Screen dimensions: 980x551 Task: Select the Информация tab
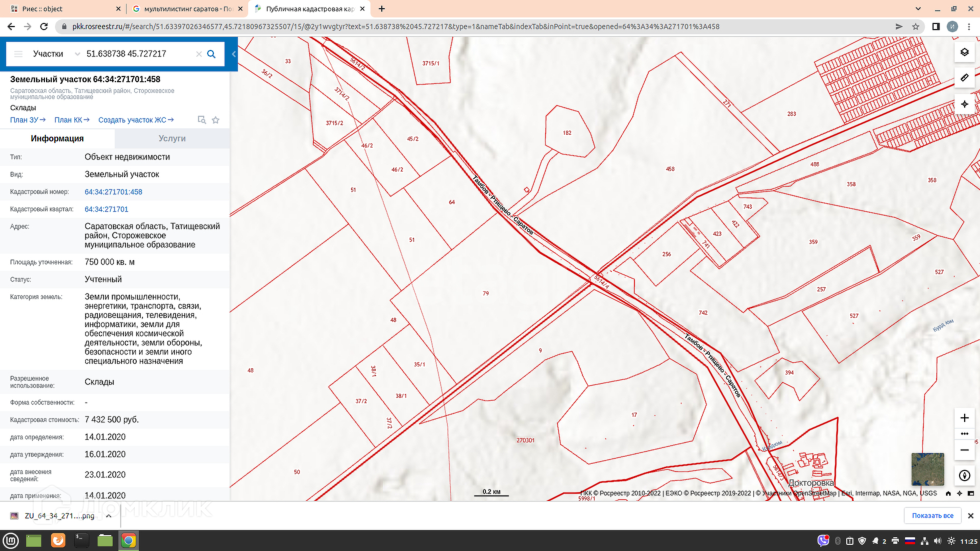(57, 138)
